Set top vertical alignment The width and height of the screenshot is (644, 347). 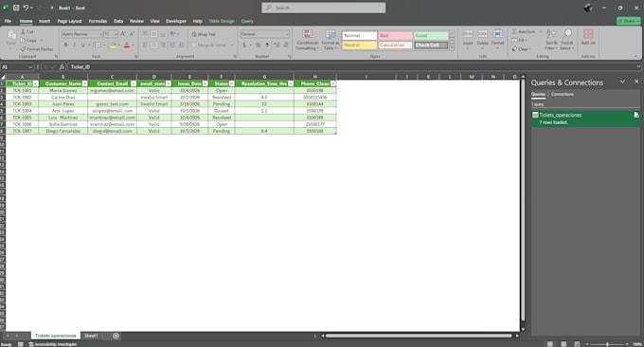(146, 34)
